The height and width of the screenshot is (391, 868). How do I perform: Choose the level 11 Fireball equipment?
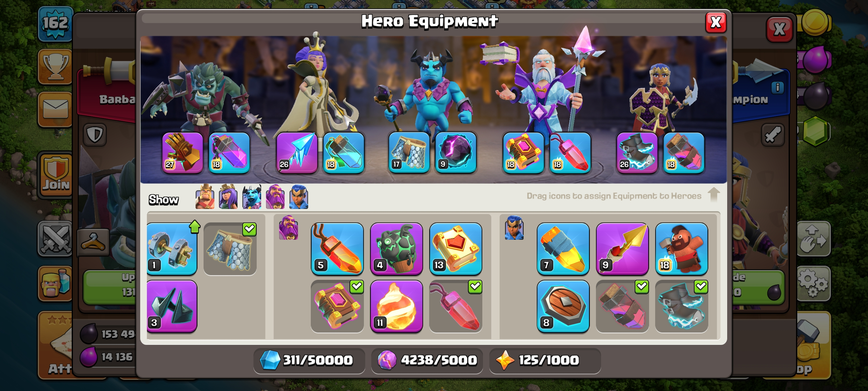[396, 306]
